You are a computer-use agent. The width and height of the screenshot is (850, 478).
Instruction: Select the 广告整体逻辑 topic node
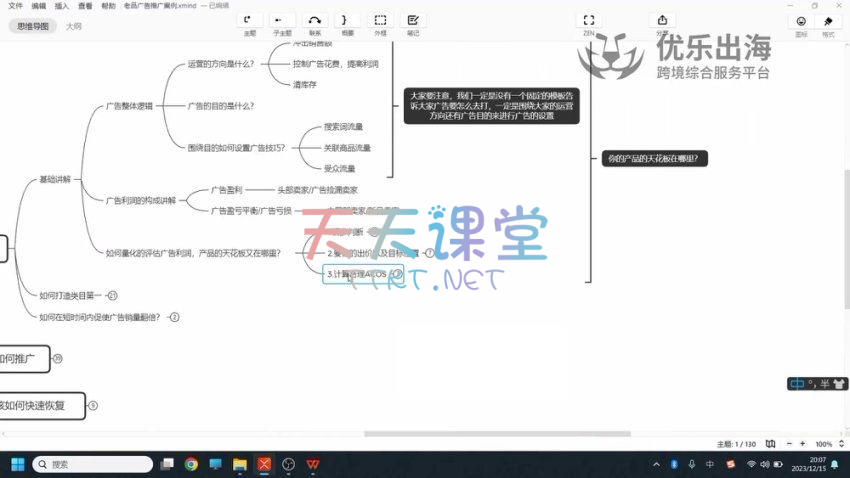coord(129,105)
